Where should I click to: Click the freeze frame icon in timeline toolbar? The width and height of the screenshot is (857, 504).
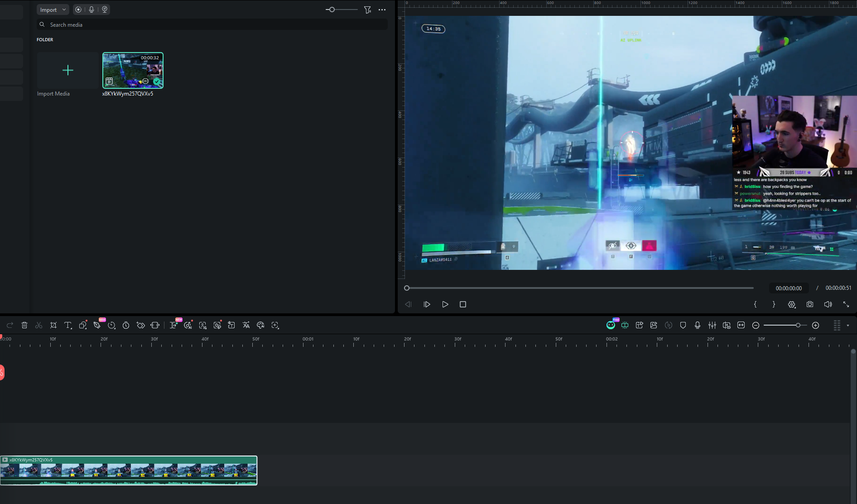coord(155,325)
